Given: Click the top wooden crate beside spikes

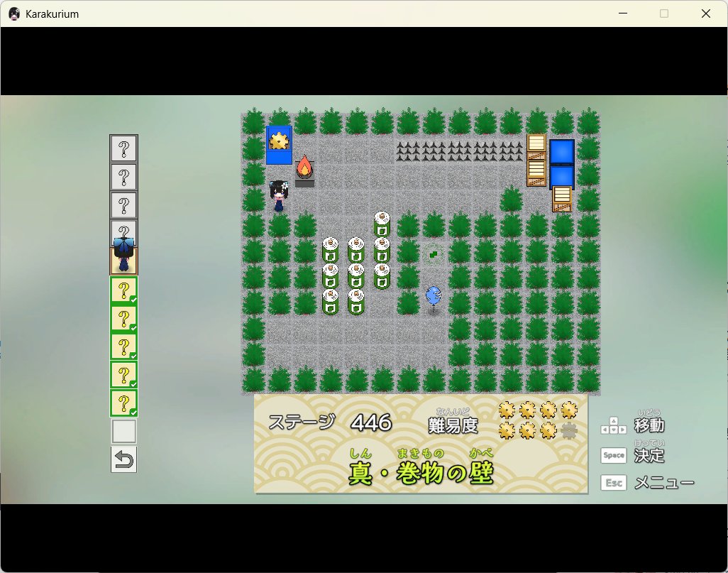Looking at the screenshot, I should (536, 147).
